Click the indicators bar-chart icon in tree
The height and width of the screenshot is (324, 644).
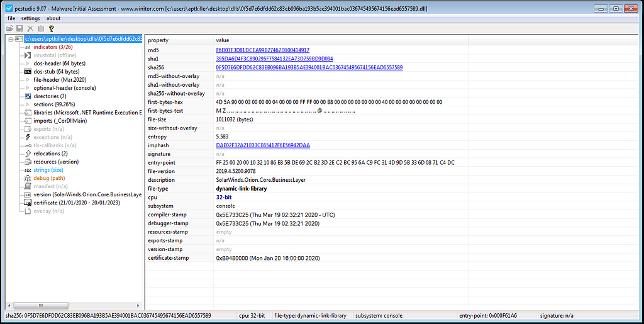click(28, 47)
